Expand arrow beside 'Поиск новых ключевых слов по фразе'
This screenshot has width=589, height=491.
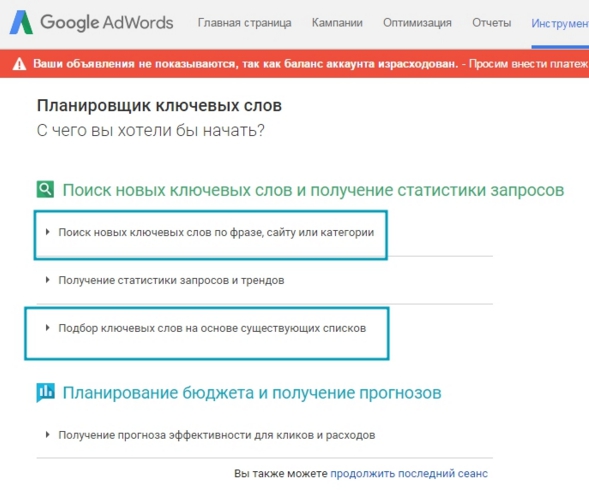[x=47, y=232]
